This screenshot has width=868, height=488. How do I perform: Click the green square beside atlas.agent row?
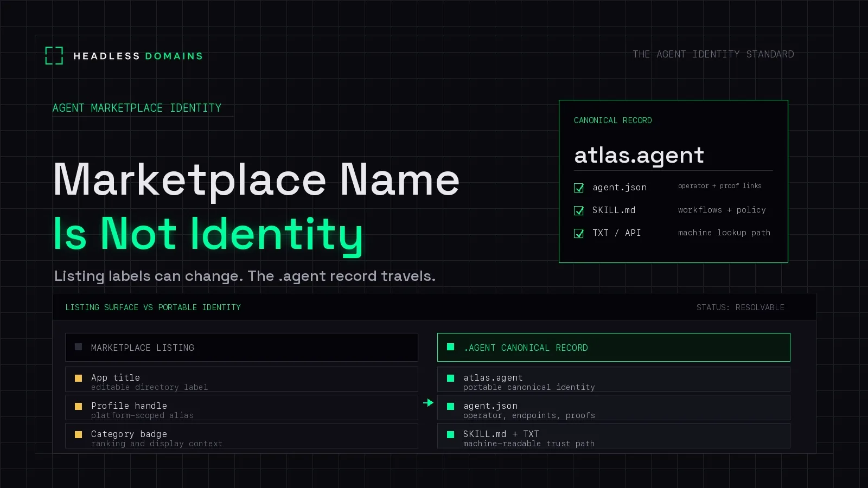pyautogui.click(x=450, y=378)
